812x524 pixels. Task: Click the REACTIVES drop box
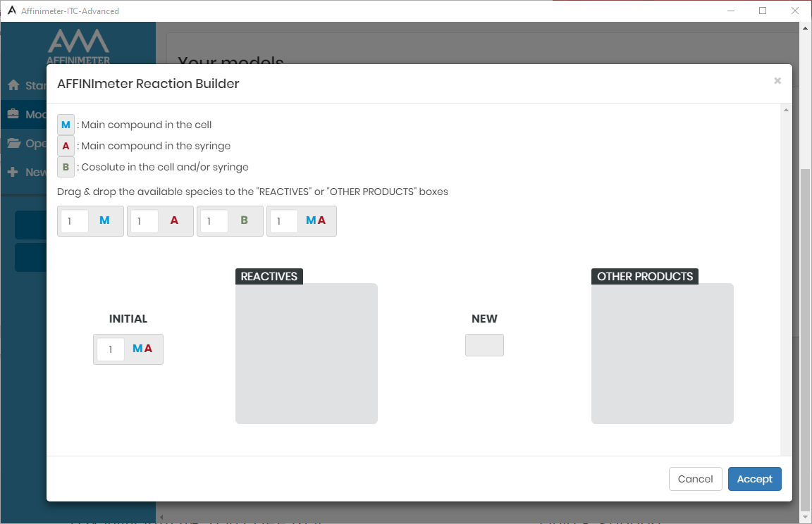click(x=307, y=354)
